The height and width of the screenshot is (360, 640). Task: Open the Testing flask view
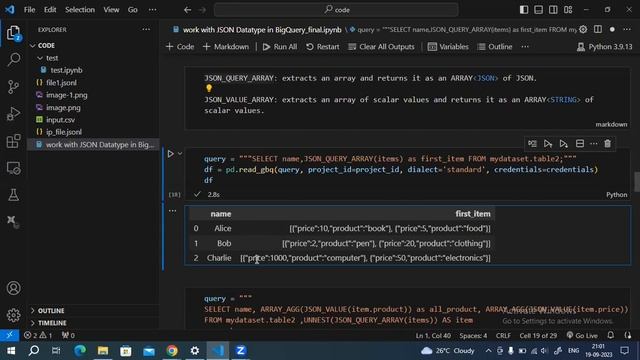13,195
